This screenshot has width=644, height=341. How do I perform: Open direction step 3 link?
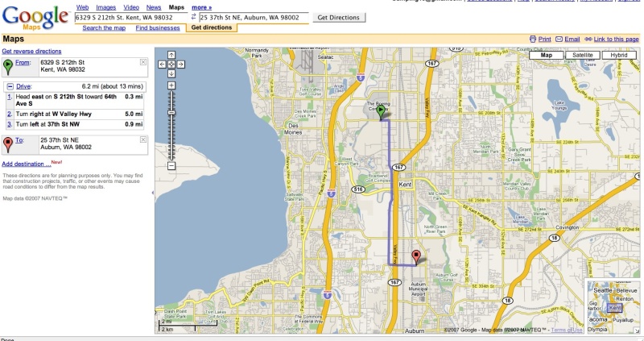(10, 124)
